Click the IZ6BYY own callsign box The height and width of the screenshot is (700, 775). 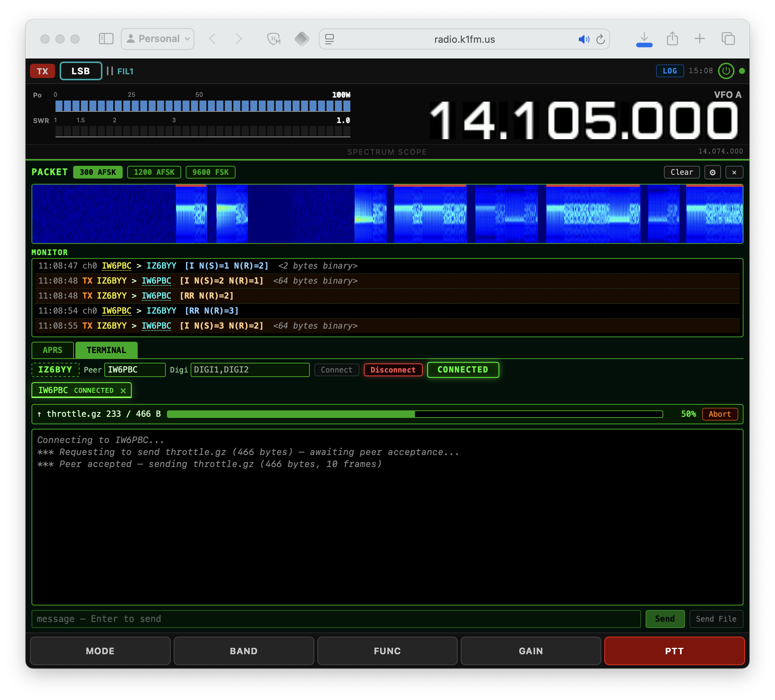point(55,370)
